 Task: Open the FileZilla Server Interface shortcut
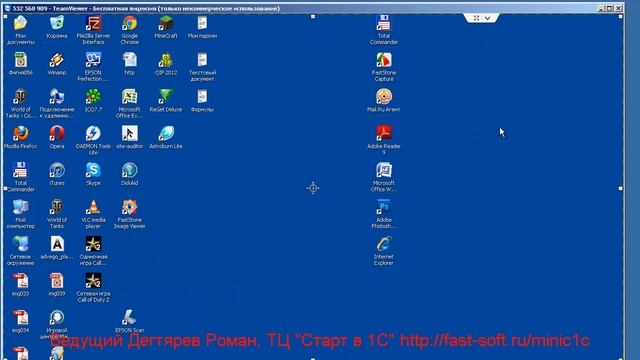tap(93, 24)
